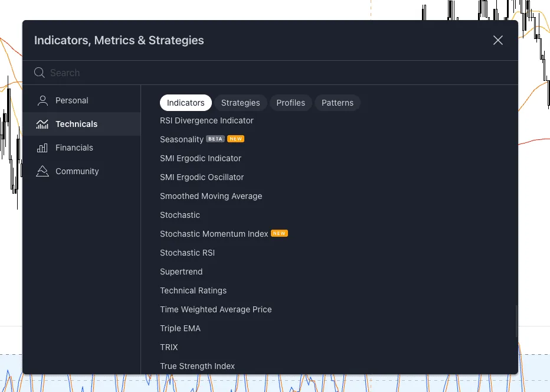Image resolution: width=550 pixels, height=392 pixels.
Task: Switch to the Indicators tab
Action: pos(185,103)
